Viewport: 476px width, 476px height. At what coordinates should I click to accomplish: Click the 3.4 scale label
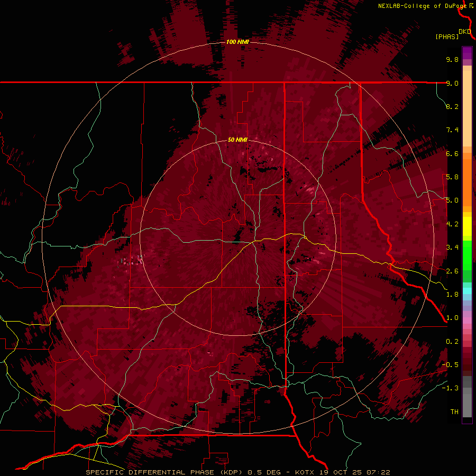(x=452, y=248)
